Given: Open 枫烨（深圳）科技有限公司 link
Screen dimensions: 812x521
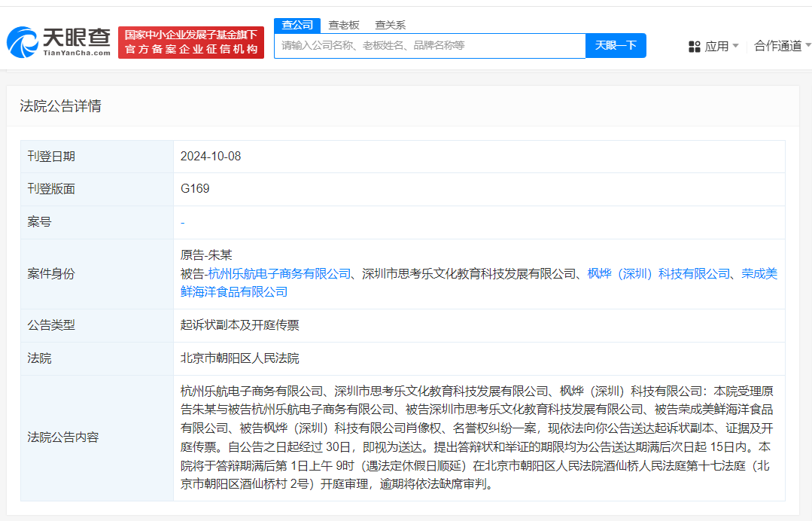Looking at the screenshot, I should (x=658, y=273).
